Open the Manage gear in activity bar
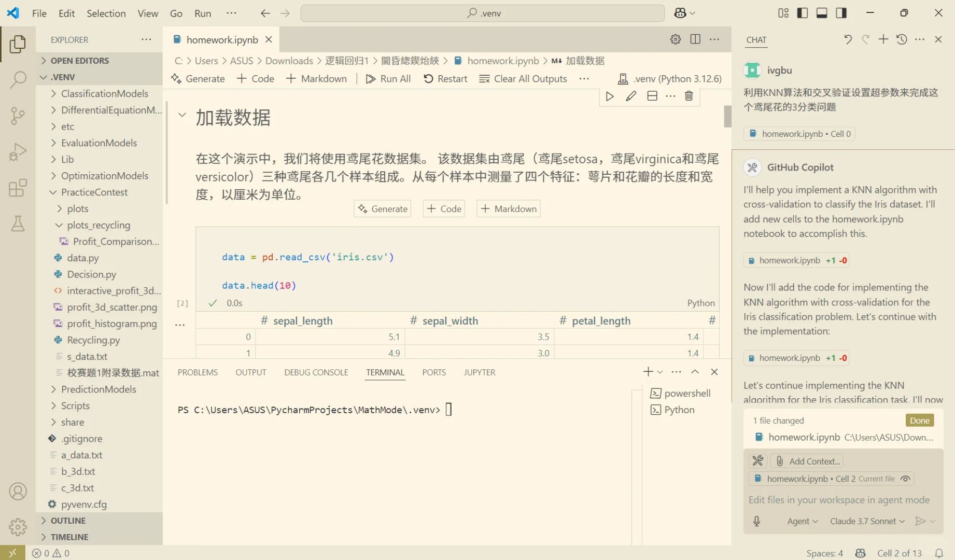Viewport: 955px width, 560px height. pos(18,527)
